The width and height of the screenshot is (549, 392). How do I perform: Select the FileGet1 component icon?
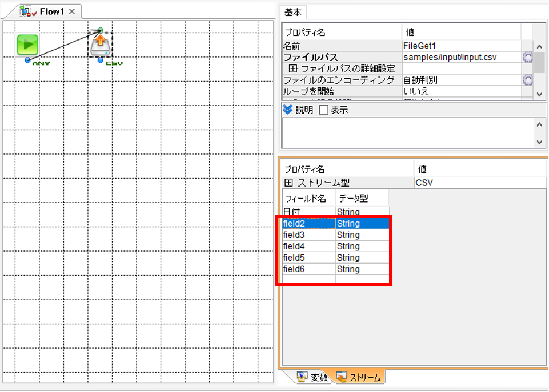click(101, 46)
